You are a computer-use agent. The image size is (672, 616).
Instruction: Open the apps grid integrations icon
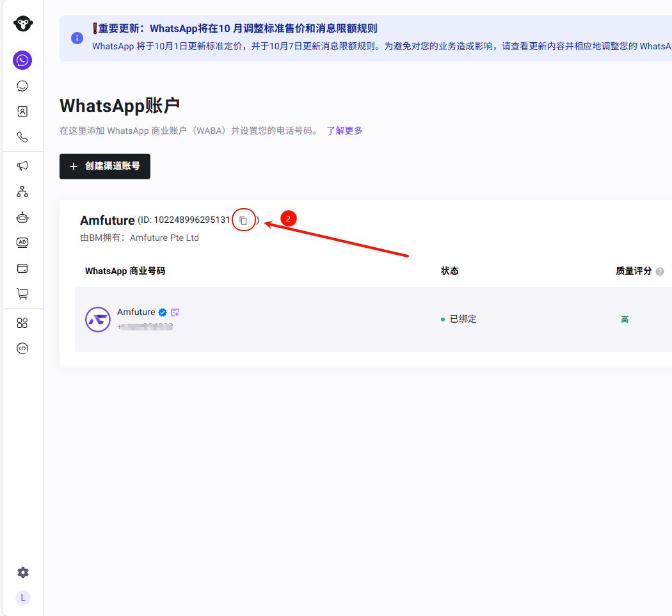click(22, 323)
